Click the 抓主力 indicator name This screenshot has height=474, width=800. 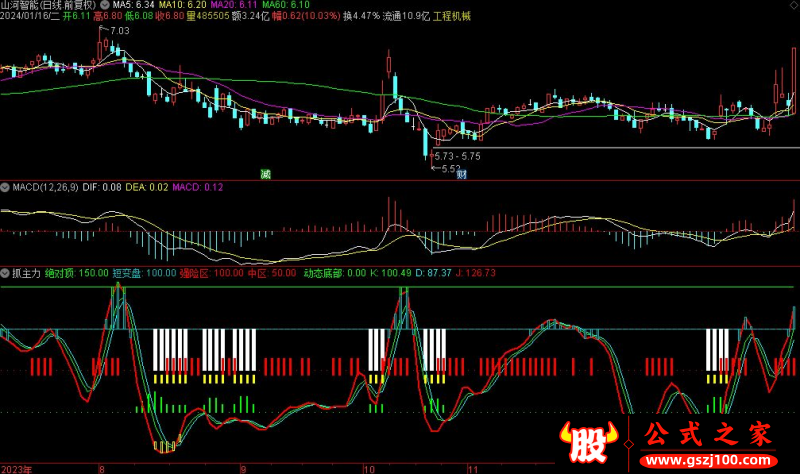26,273
